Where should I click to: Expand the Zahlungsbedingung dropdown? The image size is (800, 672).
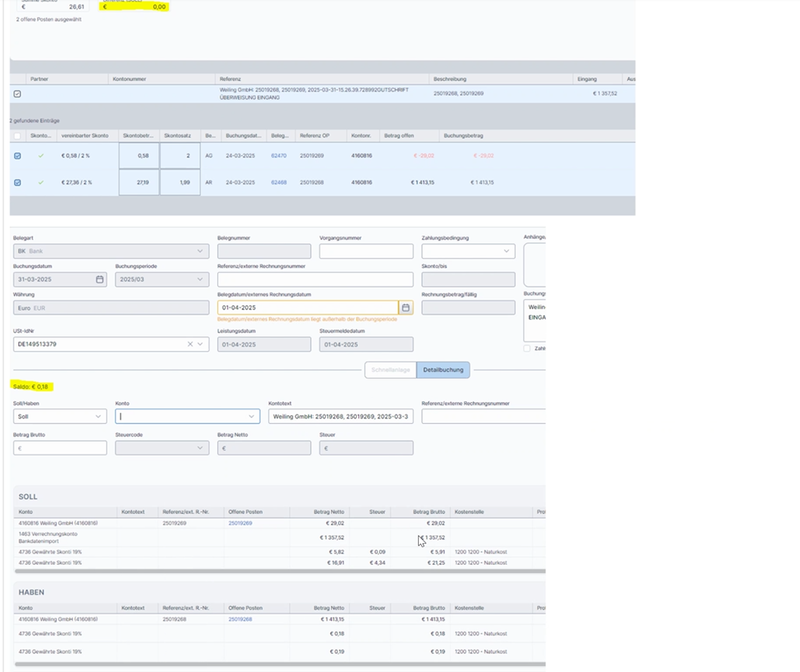click(506, 251)
